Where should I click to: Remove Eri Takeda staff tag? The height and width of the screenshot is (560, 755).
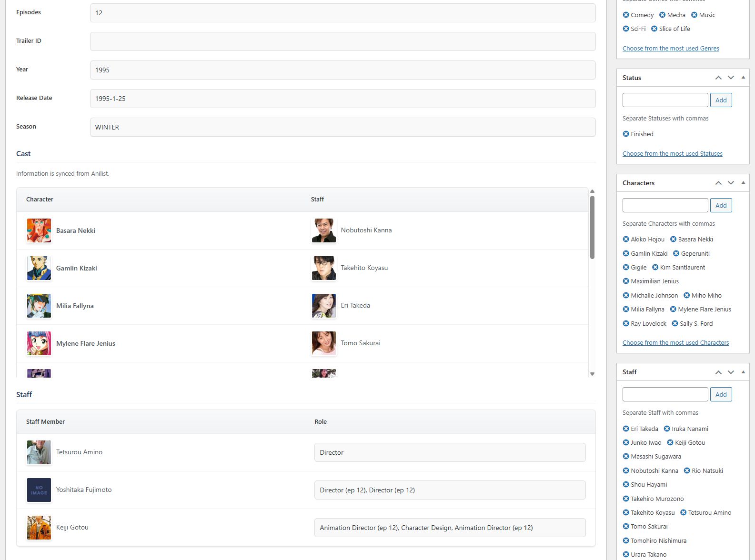626,429
